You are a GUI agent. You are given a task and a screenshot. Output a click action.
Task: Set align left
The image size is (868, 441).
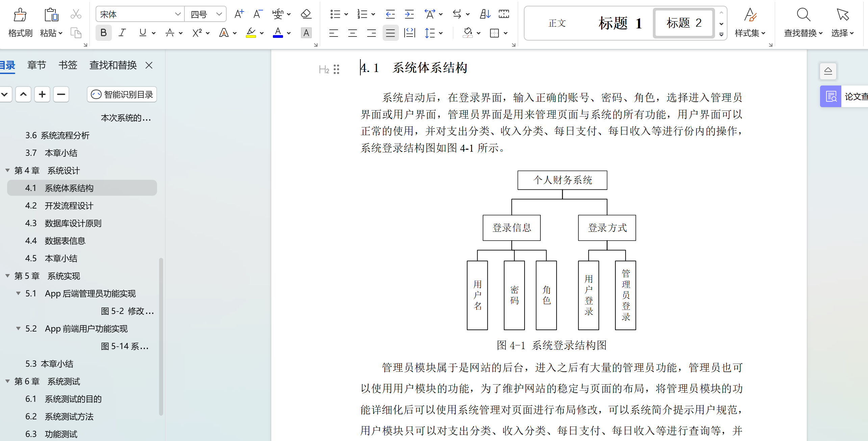click(334, 33)
